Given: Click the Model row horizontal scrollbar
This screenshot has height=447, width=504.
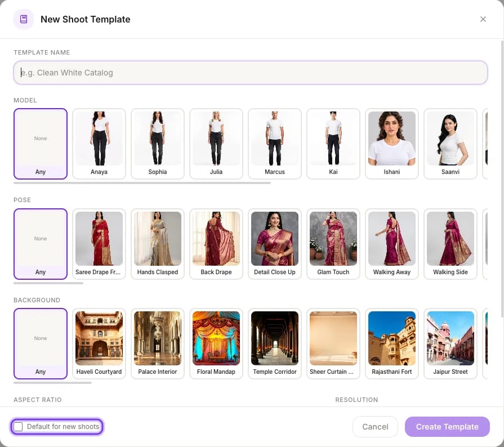Looking at the screenshot, I should [x=142, y=183].
